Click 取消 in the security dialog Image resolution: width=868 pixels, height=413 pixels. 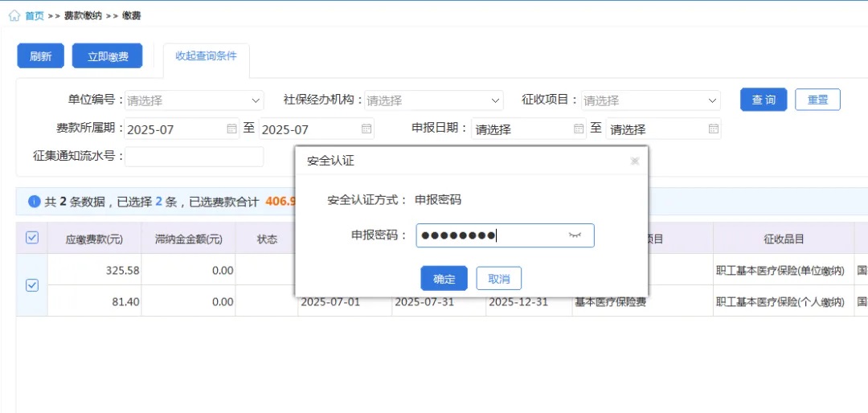pos(498,279)
